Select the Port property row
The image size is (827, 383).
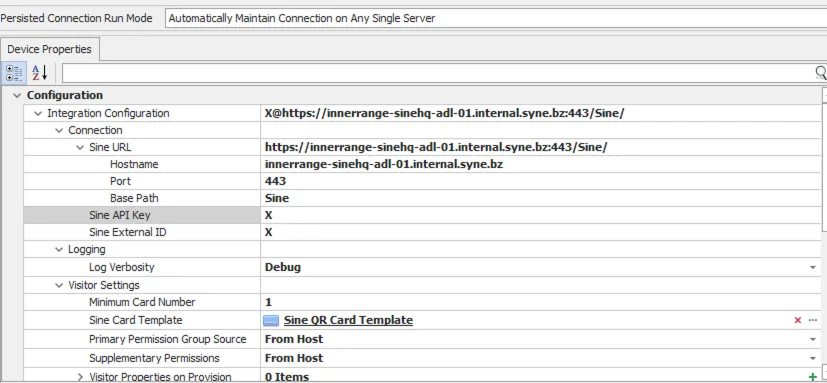[x=422, y=181]
